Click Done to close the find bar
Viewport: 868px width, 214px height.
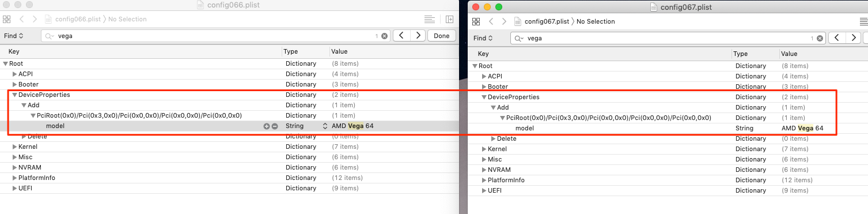[x=442, y=36]
